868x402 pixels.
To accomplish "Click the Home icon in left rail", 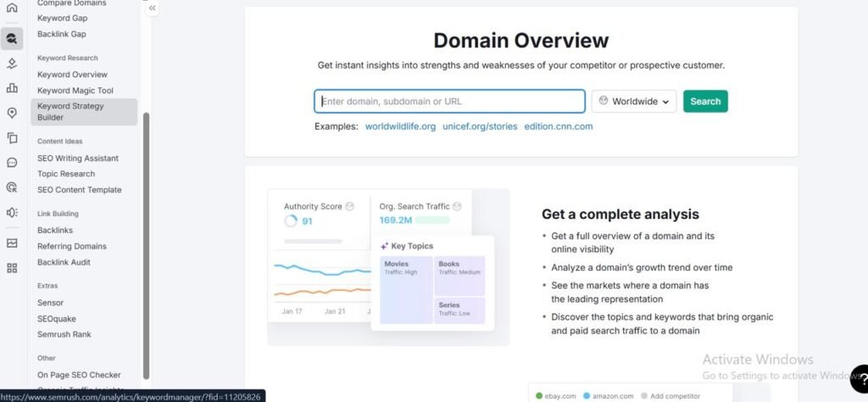I will point(12,8).
